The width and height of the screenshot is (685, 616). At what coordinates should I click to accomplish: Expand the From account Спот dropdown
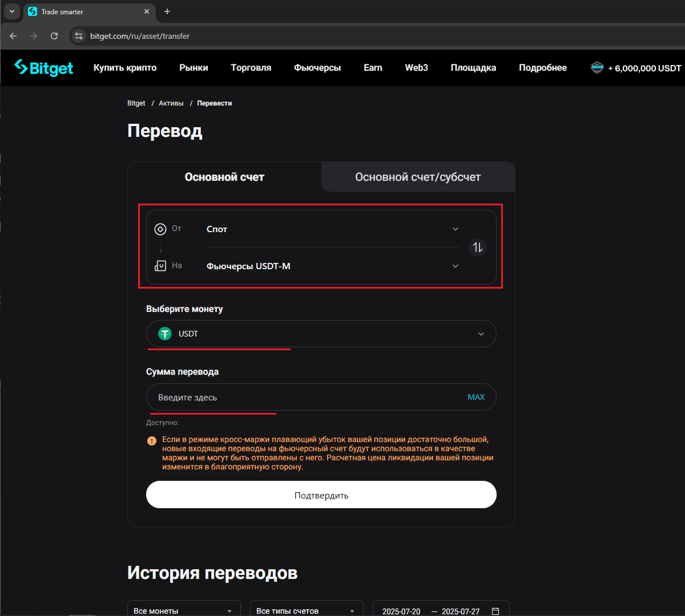tap(332, 229)
